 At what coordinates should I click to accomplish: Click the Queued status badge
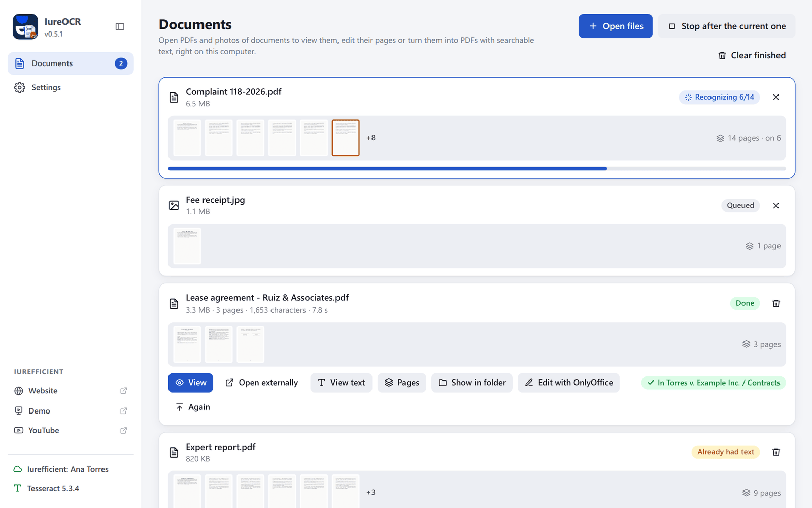pos(740,205)
